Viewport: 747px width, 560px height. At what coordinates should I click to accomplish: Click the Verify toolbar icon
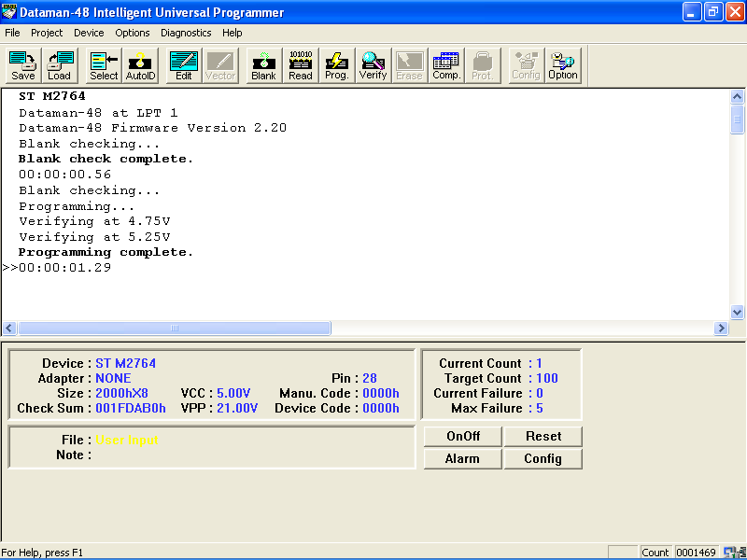pos(373,65)
